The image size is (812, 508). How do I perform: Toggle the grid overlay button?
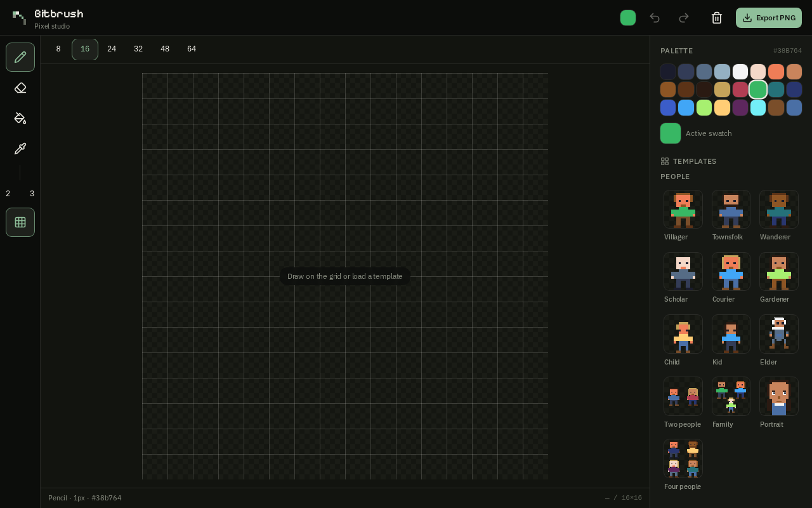pos(20,222)
